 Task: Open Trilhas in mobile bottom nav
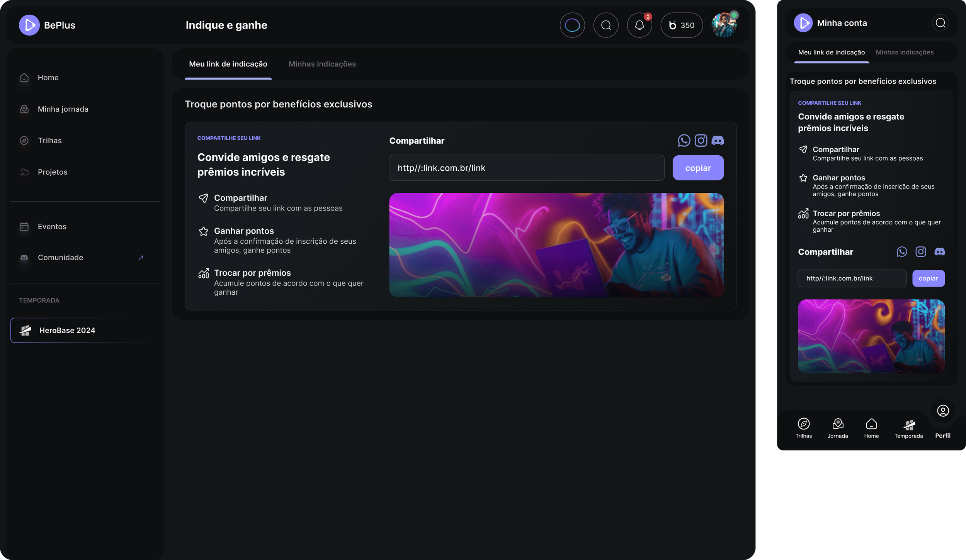point(804,429)
